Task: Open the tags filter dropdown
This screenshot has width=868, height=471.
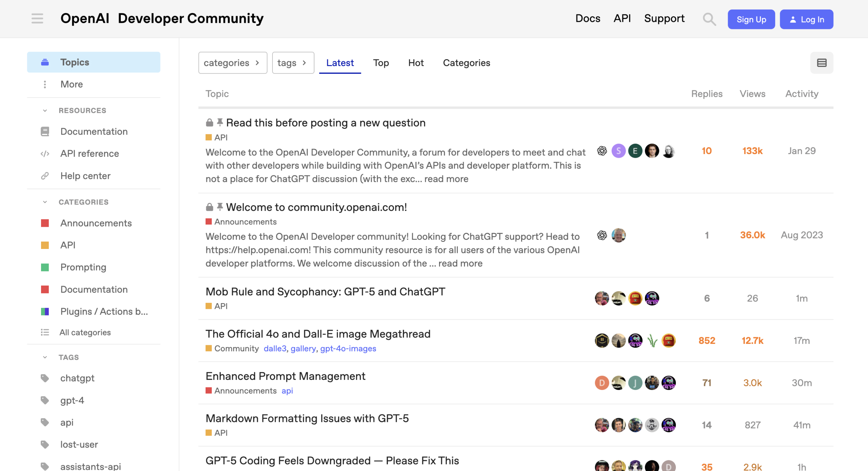Action: [292, 62]
